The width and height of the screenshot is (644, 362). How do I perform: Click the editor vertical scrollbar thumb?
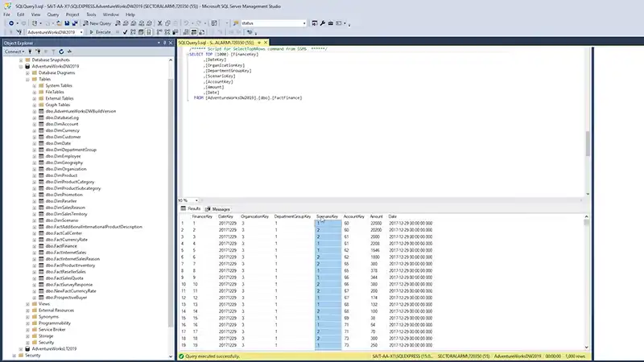coord(588,144)
